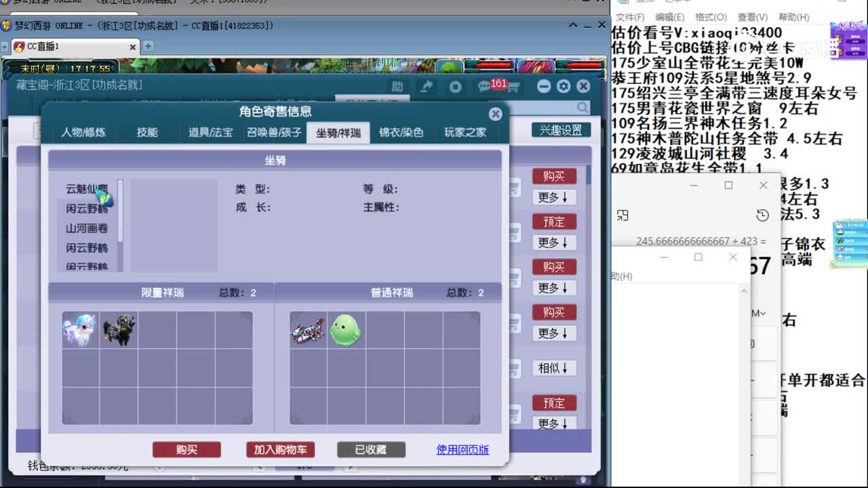Screen dimensions: 868x488
Task: Click the 限量祥瑞 section header
Action: click(161, 292)
